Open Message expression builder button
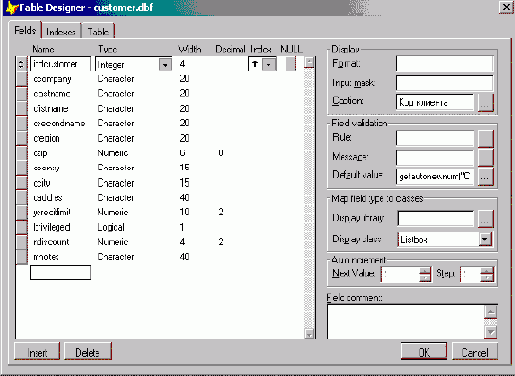This screenshot has width=515, height=376. pyautogui.click(x=485, y=158)
